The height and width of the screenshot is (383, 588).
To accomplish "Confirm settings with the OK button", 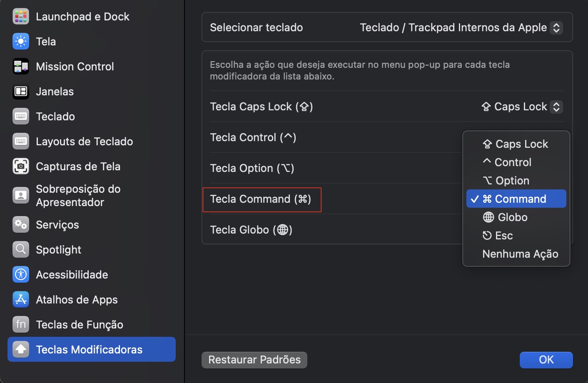I will pyautogui.click(x=546, y=360).
